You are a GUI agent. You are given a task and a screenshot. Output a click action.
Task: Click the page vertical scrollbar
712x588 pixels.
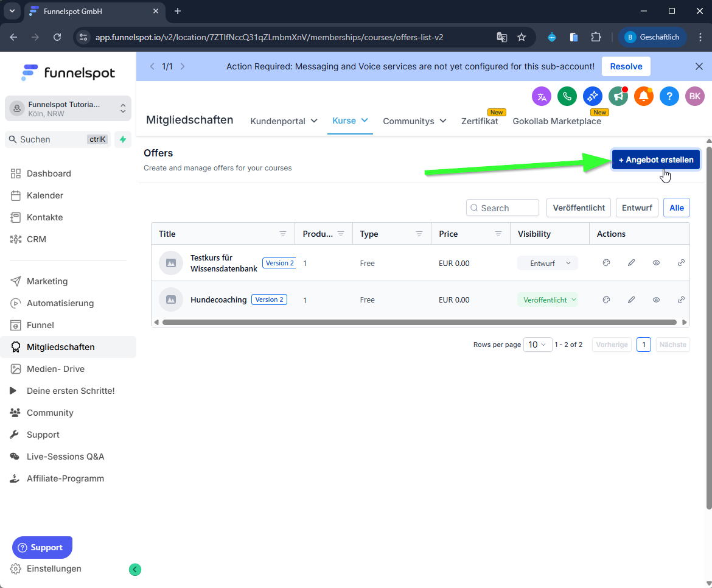[709, 327]
